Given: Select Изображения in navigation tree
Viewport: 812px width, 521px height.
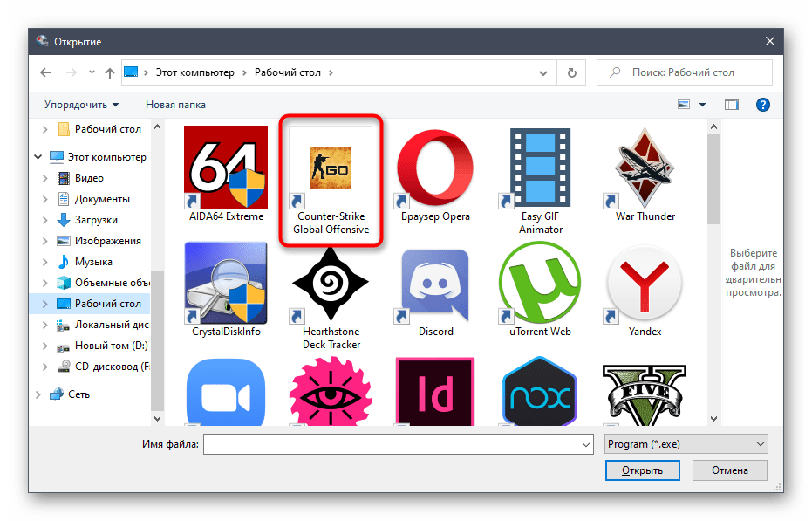Looking at the screenshot, I should point(108,241).
